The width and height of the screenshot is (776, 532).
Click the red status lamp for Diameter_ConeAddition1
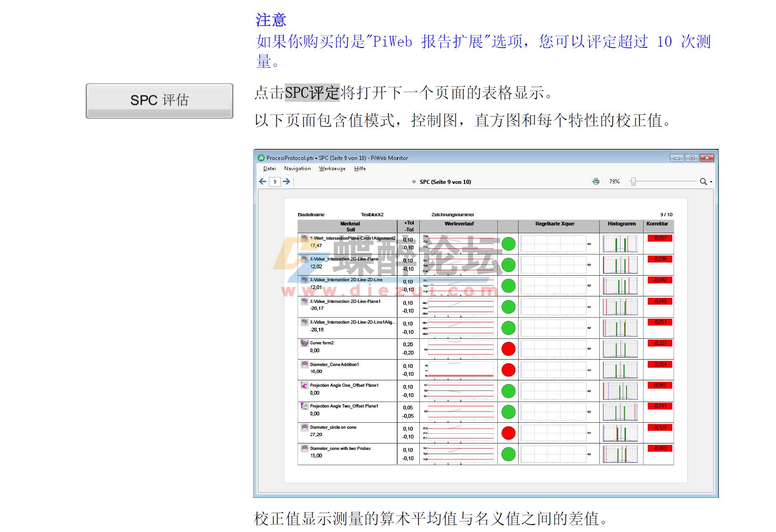[x=508, y=369]
